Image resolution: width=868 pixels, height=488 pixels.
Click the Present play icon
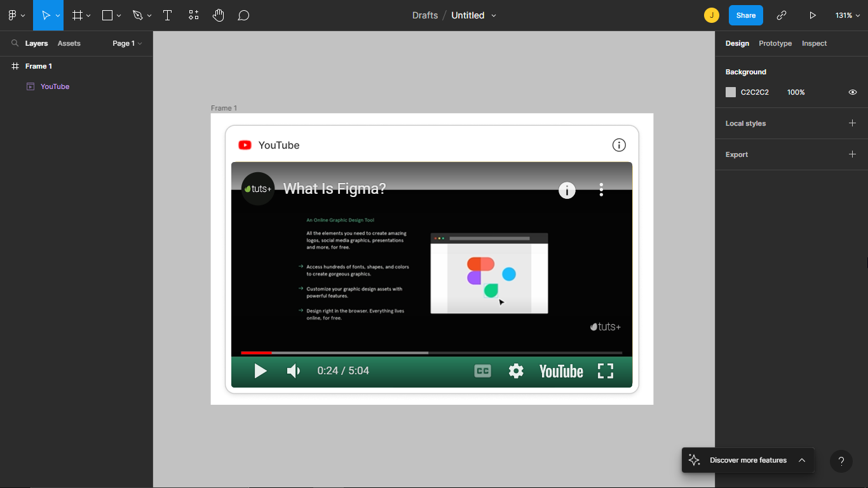[812, 15]
